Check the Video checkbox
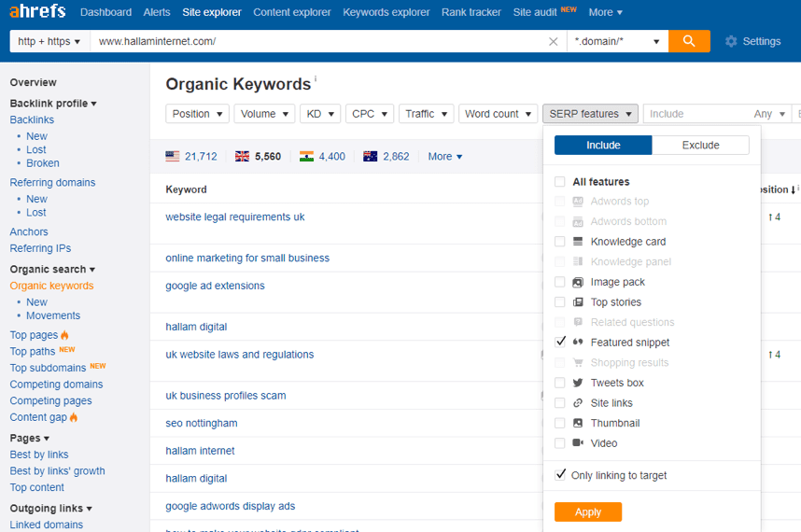The height and width of the screenshot is (532, 801). 560,442
